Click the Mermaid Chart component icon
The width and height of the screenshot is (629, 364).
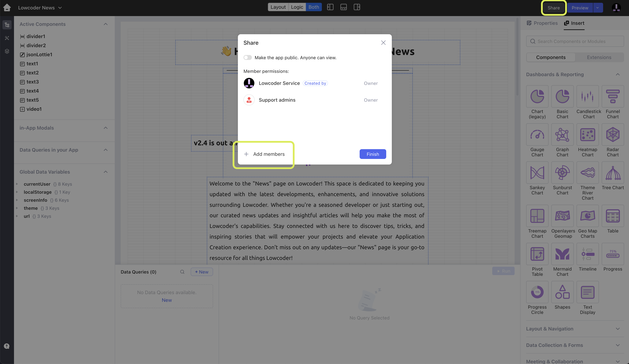click(x=562, y=254)
